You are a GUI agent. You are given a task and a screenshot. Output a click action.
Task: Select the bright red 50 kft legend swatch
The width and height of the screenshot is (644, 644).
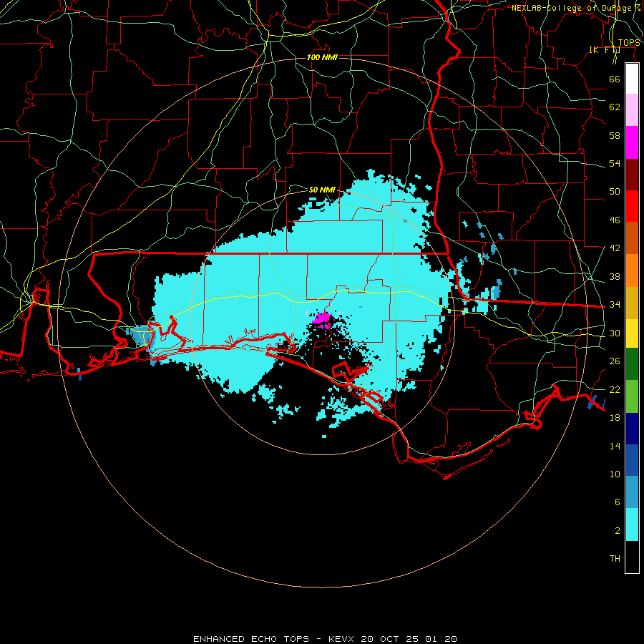click(x=632, y=206)
